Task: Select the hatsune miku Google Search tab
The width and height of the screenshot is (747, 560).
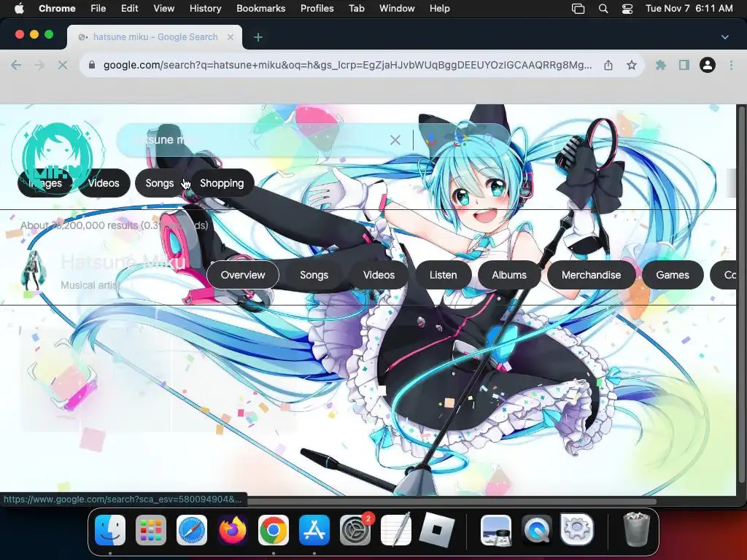Action: pyautogui.click(x=155, y=37)
